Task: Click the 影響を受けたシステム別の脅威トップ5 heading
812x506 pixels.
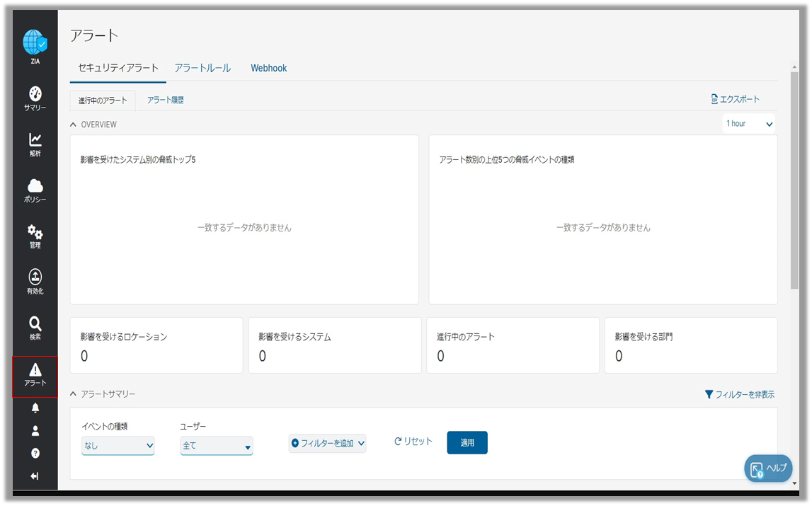Action: 138,159
